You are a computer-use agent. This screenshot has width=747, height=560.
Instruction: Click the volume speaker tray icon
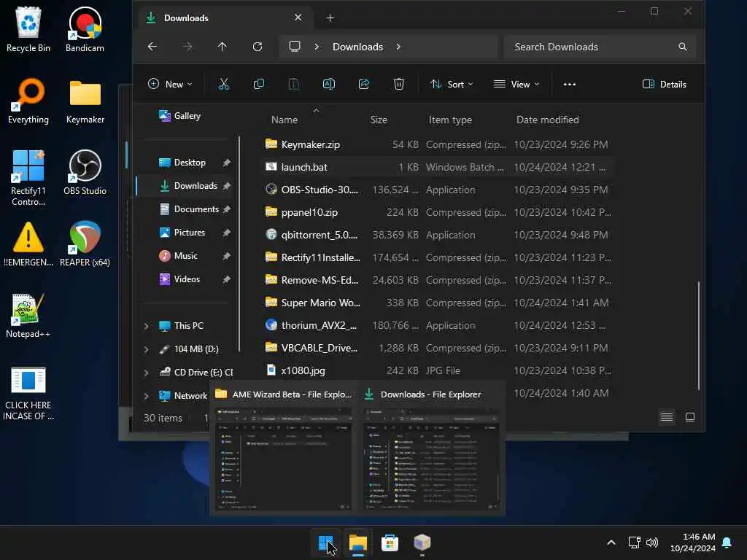(652, 542)
